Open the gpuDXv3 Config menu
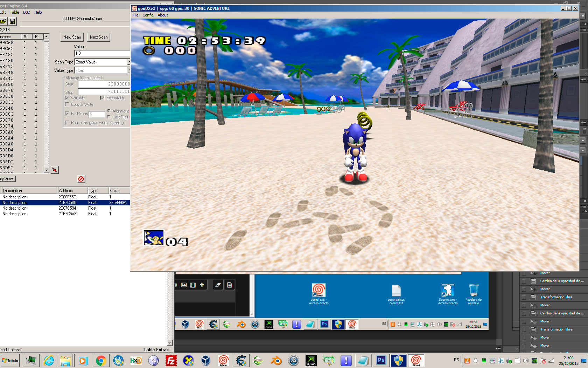 point(148,15)
